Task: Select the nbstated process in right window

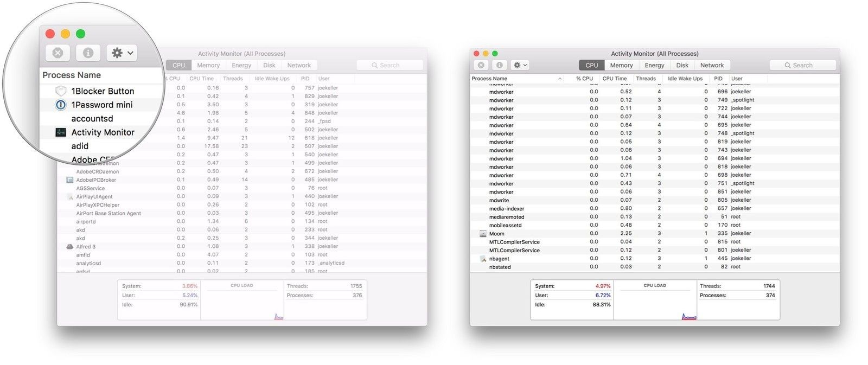Action: (x=655, y=267)
